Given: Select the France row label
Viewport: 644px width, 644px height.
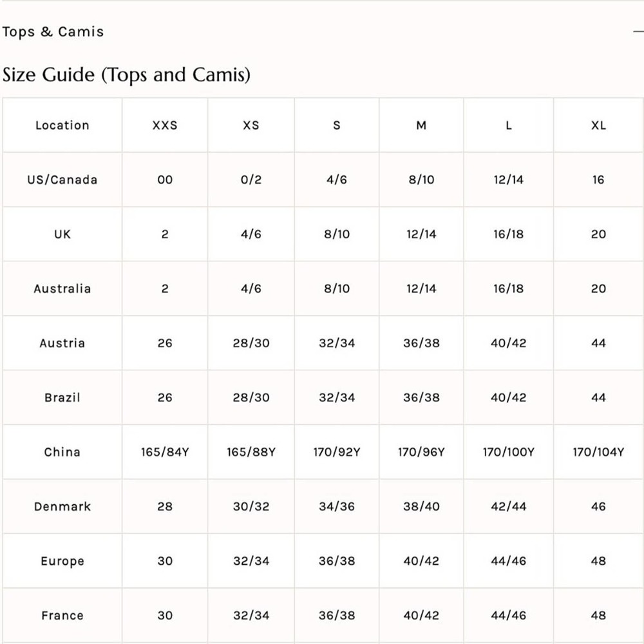Looking at the screenshot, I should (62, 616).
